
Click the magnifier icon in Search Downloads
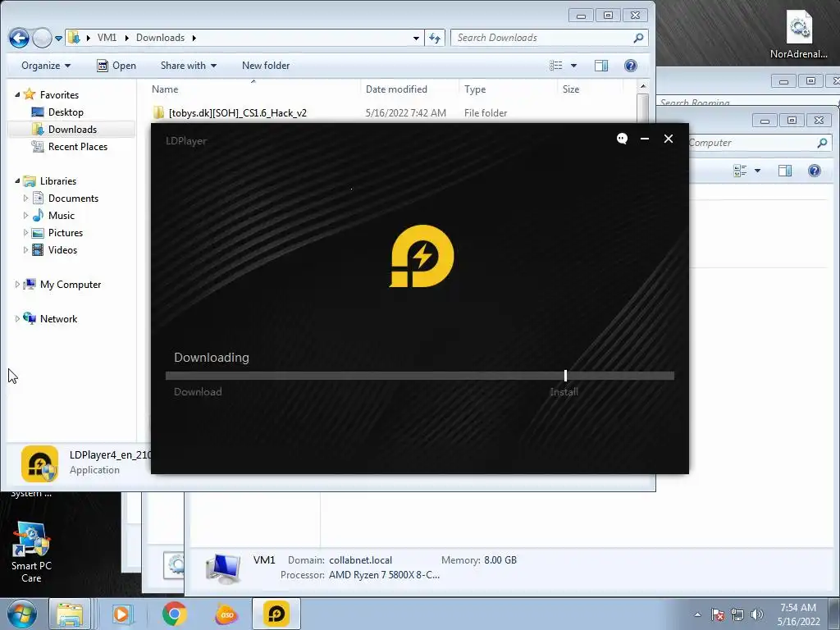pos(638,38)
